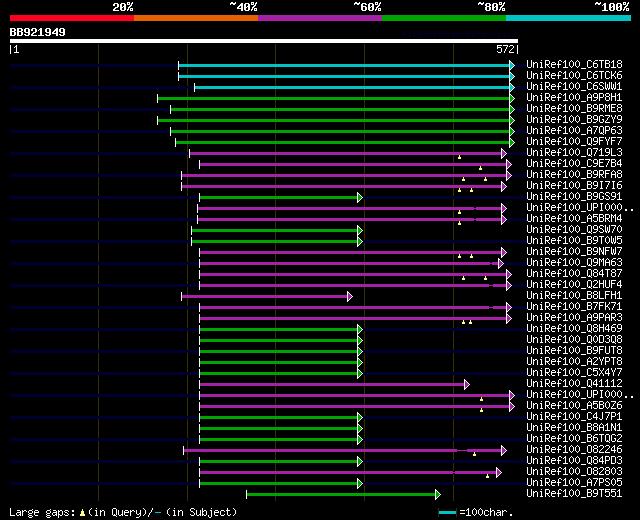Click the UniRef100_B9GS91 label
Image resolution: width=640 pixels, height=520 pixels.
[574, 197]
